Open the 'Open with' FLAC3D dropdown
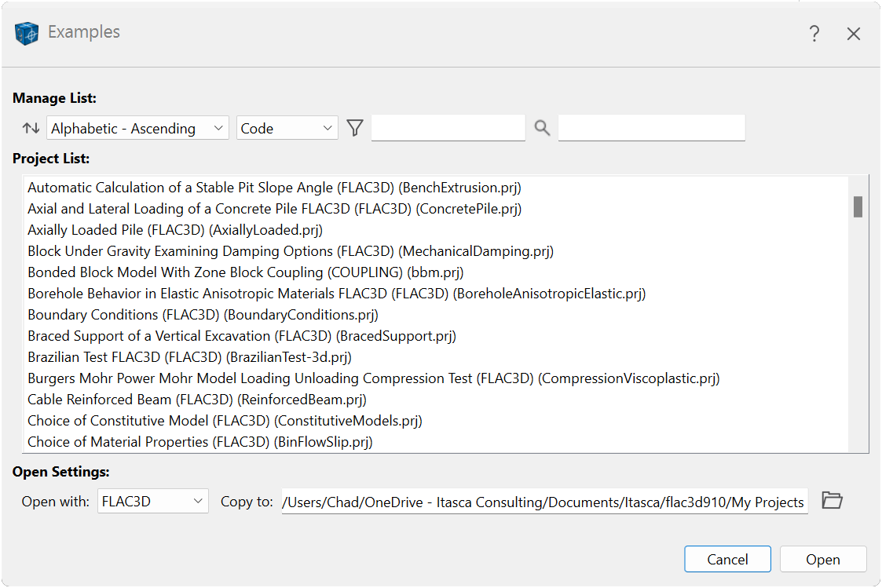The height and width of the screenshot is (588, 882). (153, 502)
